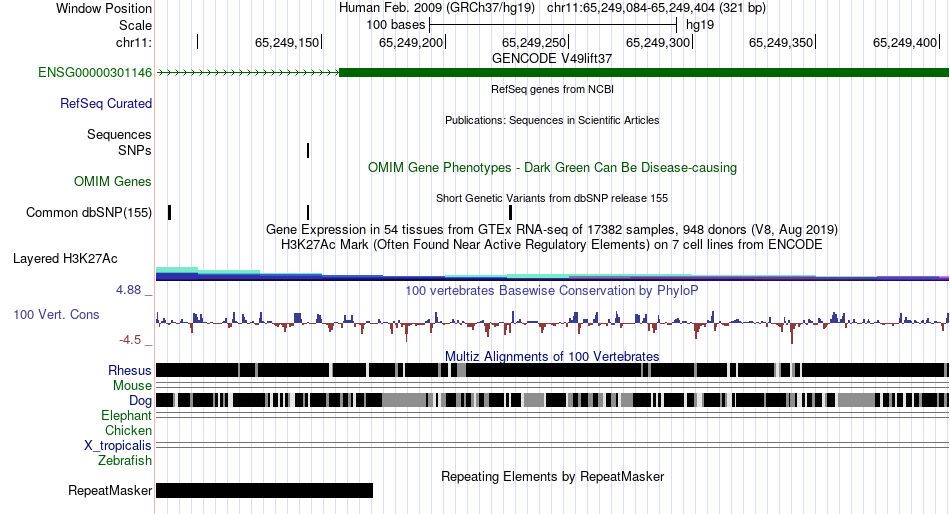Click the green ENSG00000301146 exon block

[x=643, y=73]
